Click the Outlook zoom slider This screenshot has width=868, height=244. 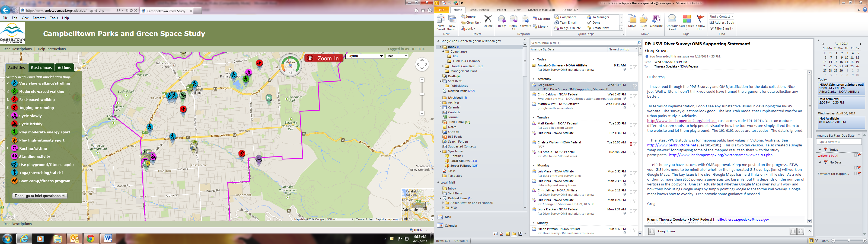point(849,241)
